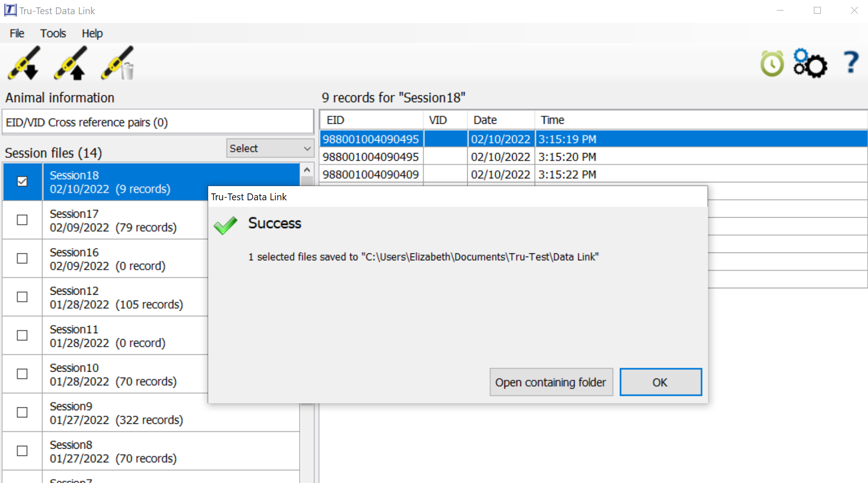868x483 pixels.
Task: Click the EID column header
Action: (x=371, y=120)
